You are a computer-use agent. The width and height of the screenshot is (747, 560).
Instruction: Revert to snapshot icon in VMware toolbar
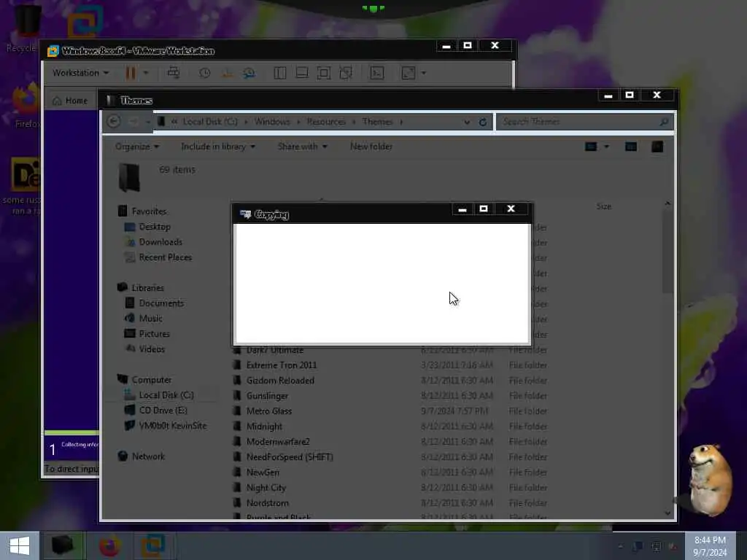tap(227, 73)
